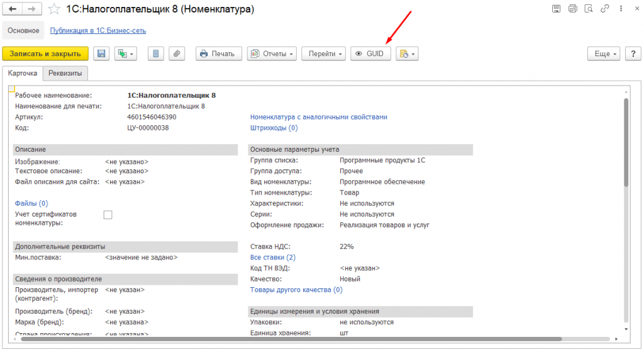Click the save icon in the title bar
The width and height of the screenshot is (644, 352).
point(556,9)
